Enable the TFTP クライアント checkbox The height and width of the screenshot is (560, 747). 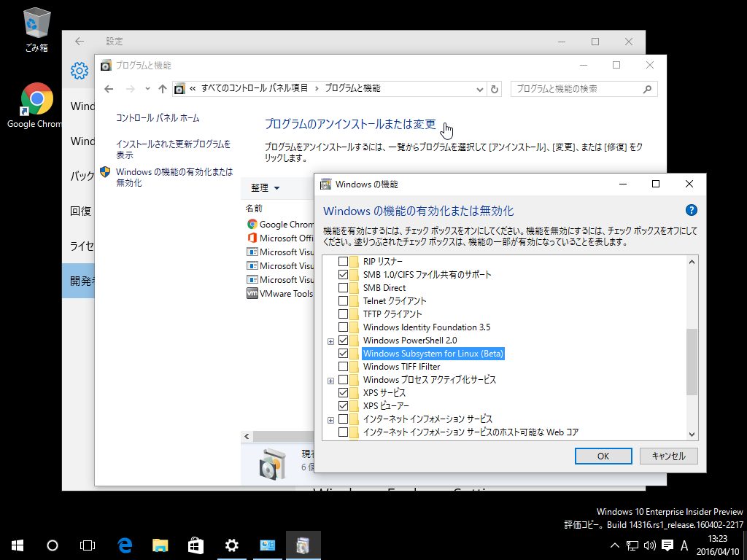[343, 314]
